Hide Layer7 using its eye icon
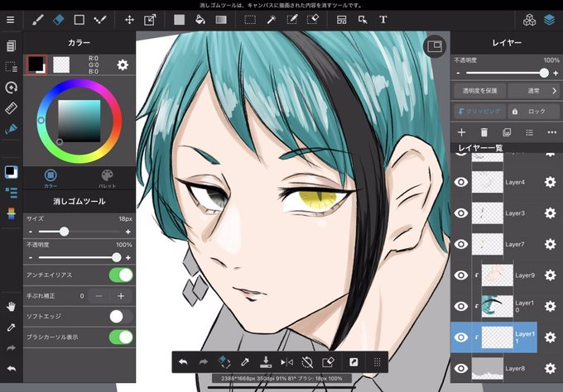563x392 pixels. (461, 244)
